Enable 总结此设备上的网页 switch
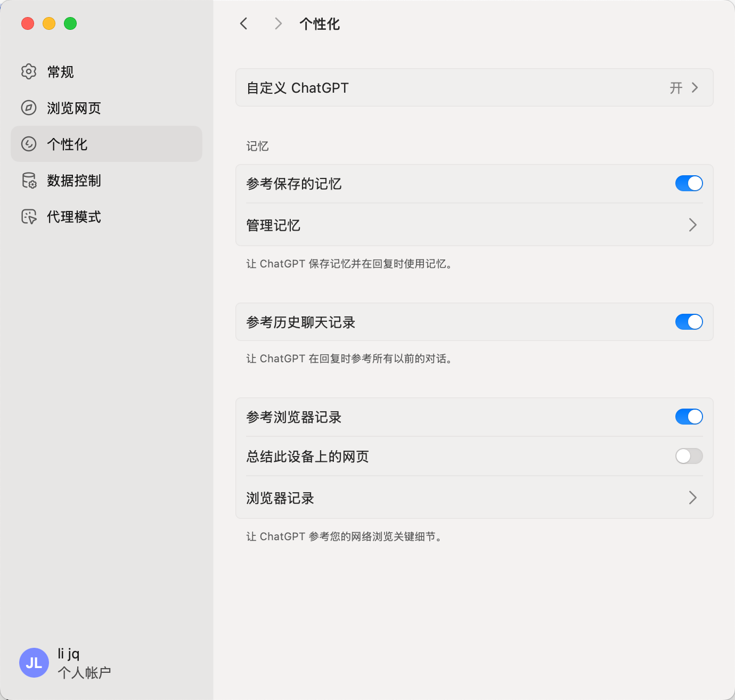 (689, 456)
